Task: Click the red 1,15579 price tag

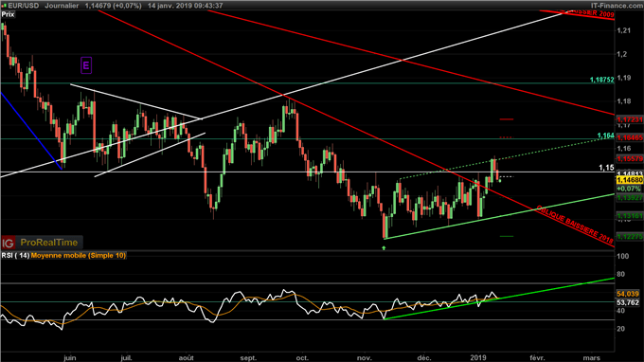Action: coord(630,158)
